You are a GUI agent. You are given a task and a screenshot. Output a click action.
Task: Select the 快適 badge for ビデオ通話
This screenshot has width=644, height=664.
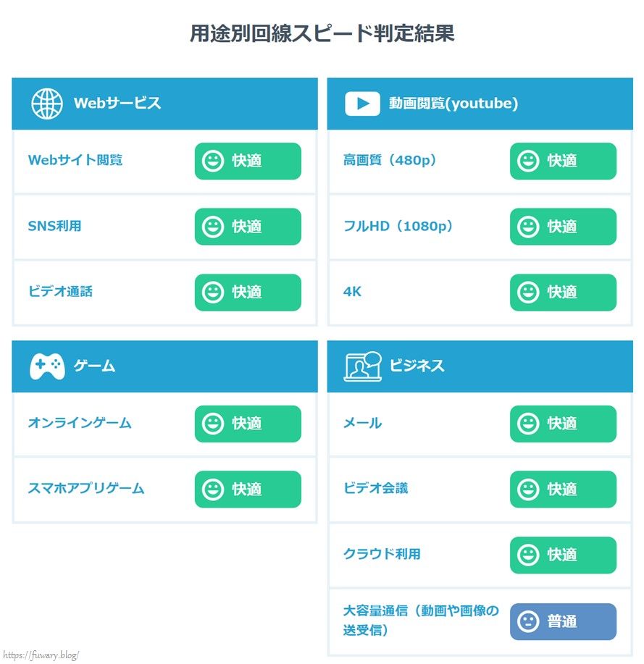(248, 293)
